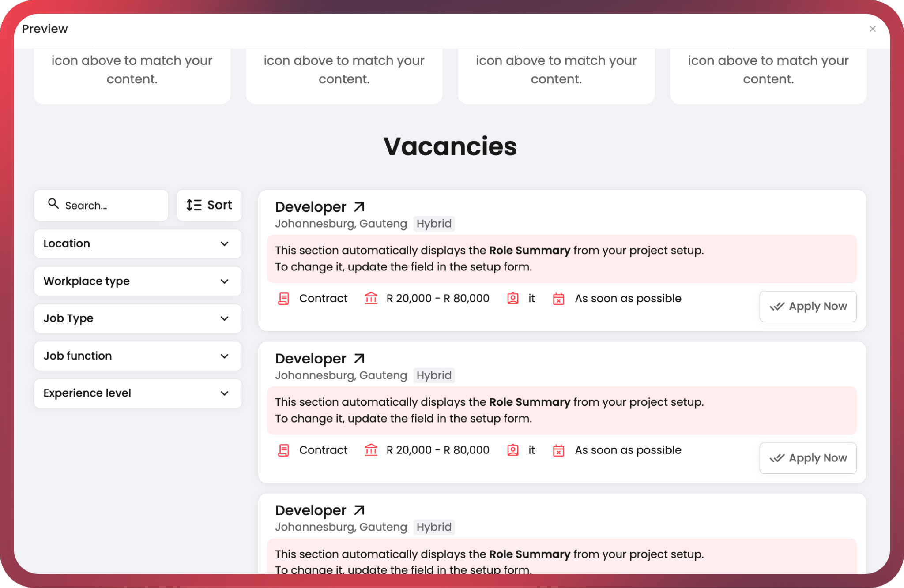Apply Now for the first Developer vacancy
Screen dimensions: 904x588
(808, 306)
